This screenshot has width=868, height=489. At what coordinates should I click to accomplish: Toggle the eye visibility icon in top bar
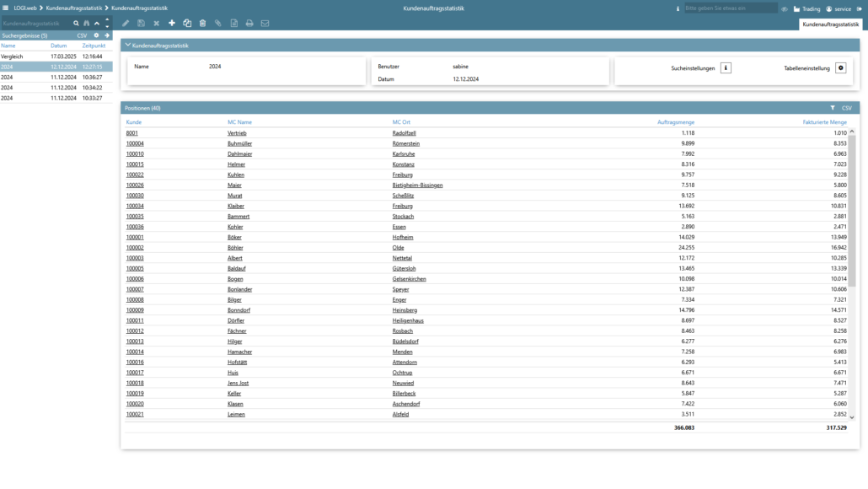point(785,8)
